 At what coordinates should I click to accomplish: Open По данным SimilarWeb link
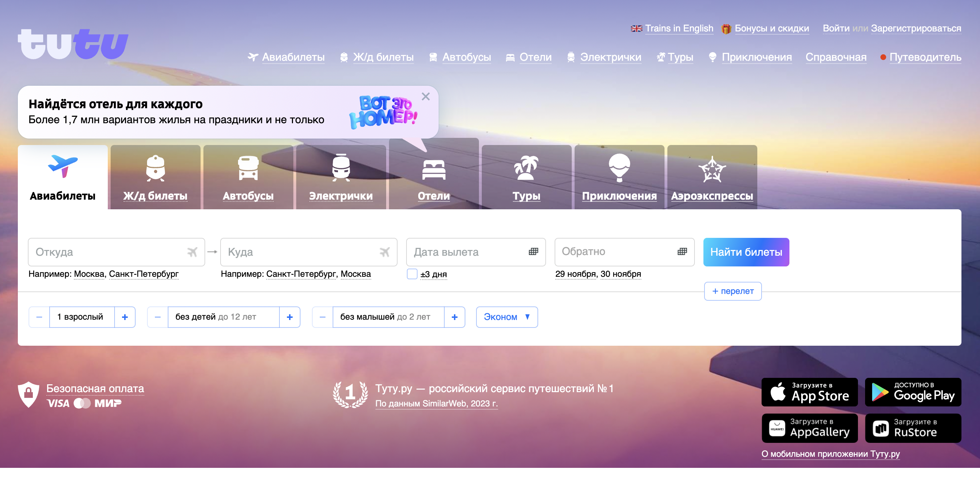point(436,404)
